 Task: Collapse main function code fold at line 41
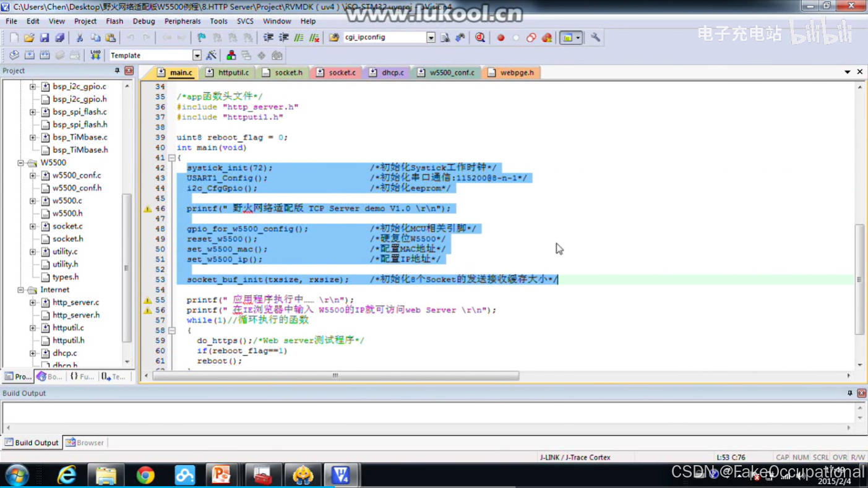coord(172,158)
